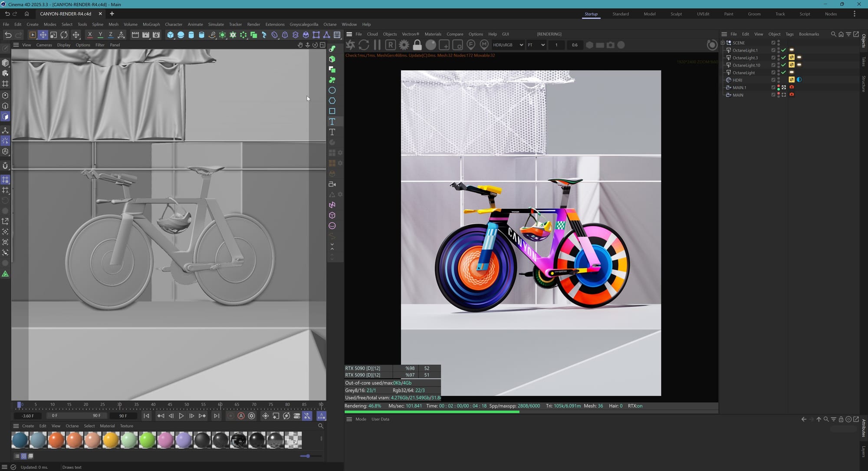The height and width of the screenshot is (471, 868).
Task: Toggle visibility dots of MAIN.1 camera
Action: click(x=778, y=87)
